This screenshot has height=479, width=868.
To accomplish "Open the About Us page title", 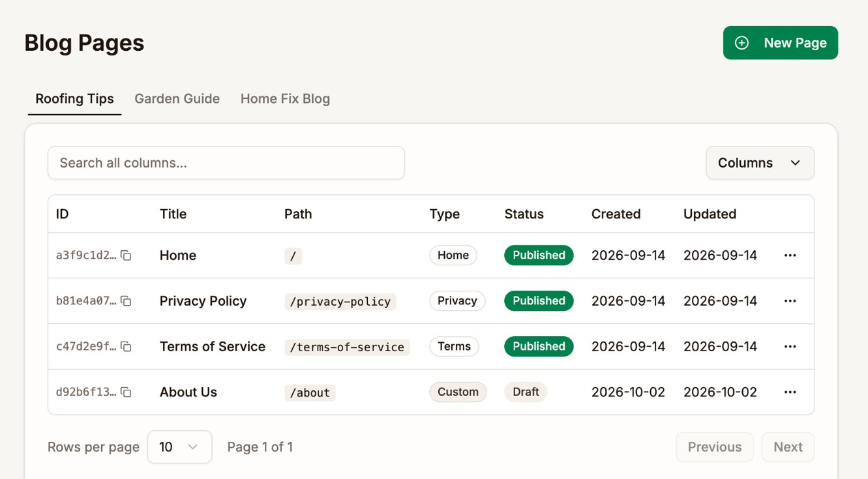I will pos(188,392).
